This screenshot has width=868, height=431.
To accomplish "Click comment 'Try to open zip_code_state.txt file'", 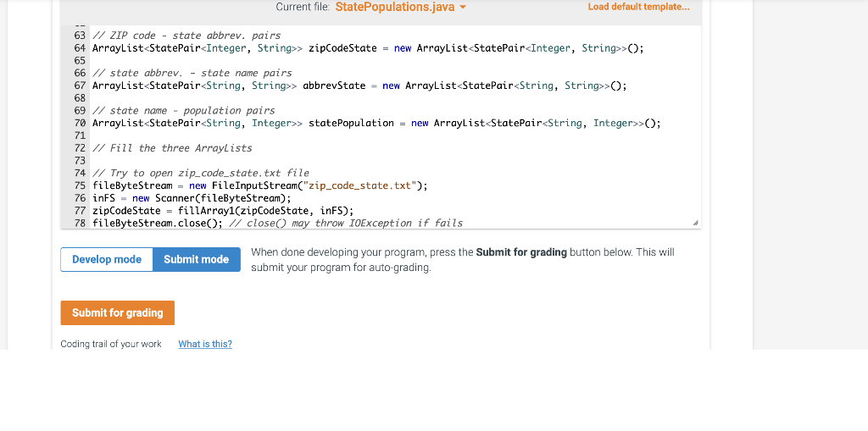I will tap(201, 174).
